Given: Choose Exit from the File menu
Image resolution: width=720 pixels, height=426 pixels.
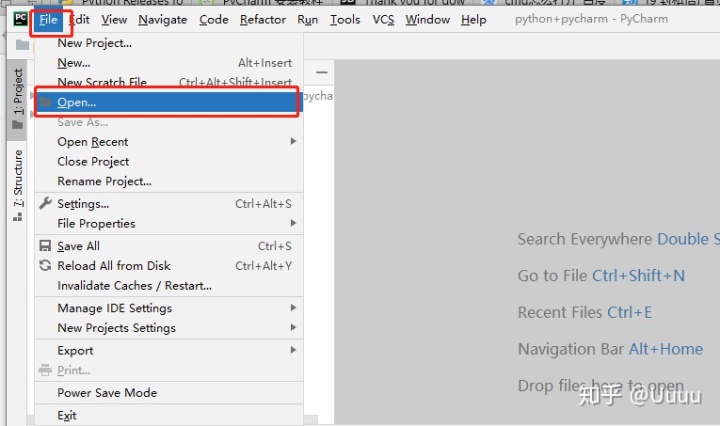Looking at the screenshot, I should tap(169, 415).
